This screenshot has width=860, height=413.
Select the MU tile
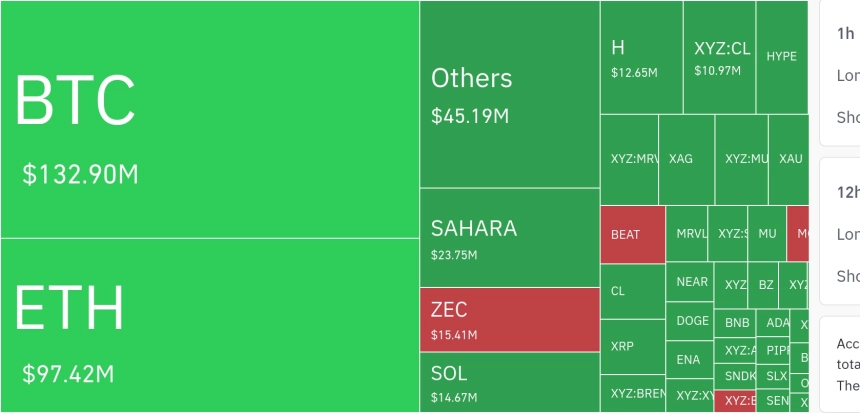(x=767, y=234)
